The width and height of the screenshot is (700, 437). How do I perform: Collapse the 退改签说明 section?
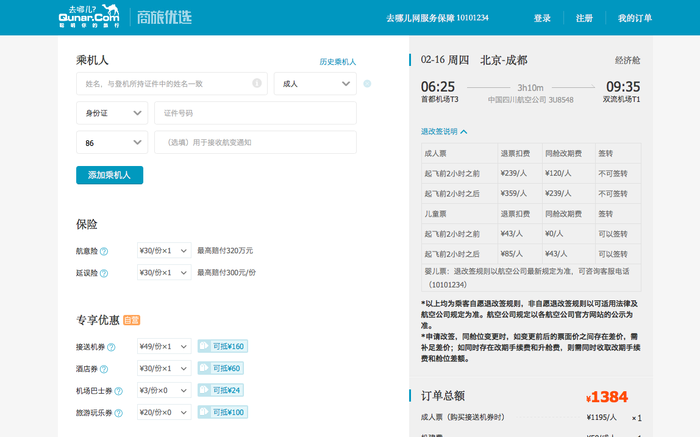[x=444, y=131]
